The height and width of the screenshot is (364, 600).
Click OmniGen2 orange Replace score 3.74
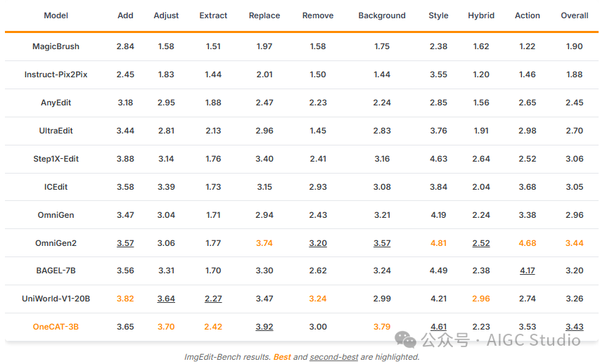(264, 243)
